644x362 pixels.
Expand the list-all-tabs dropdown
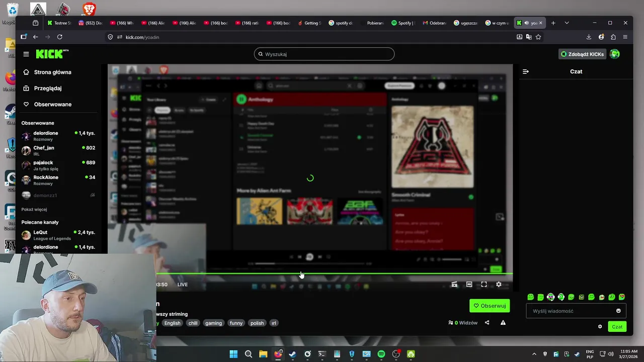pyautogui.click(x=567, y=23)
